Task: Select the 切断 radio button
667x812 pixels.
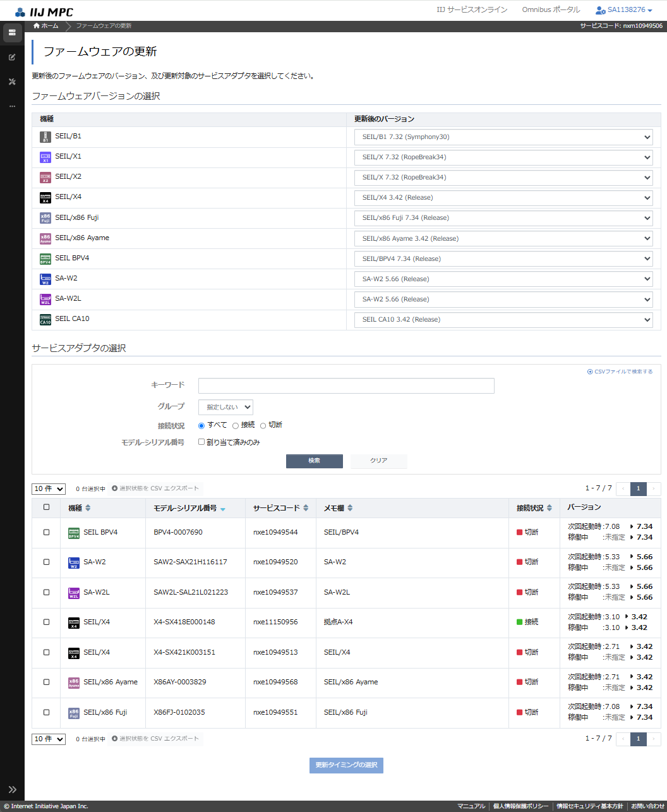Action: pyautogui.click(x=263, y=425)
